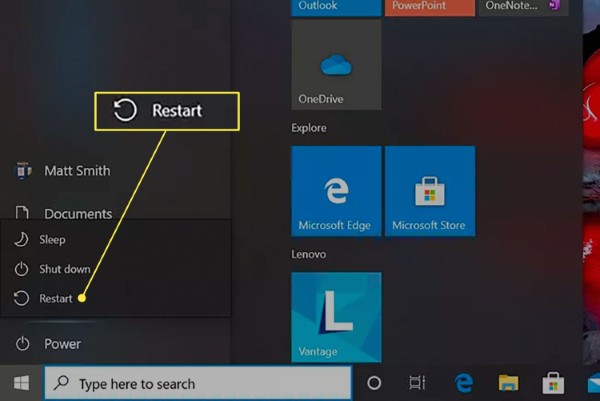
Task: Select Restart in the power menu
Action: pyautogui.click(x=55, y=298)
